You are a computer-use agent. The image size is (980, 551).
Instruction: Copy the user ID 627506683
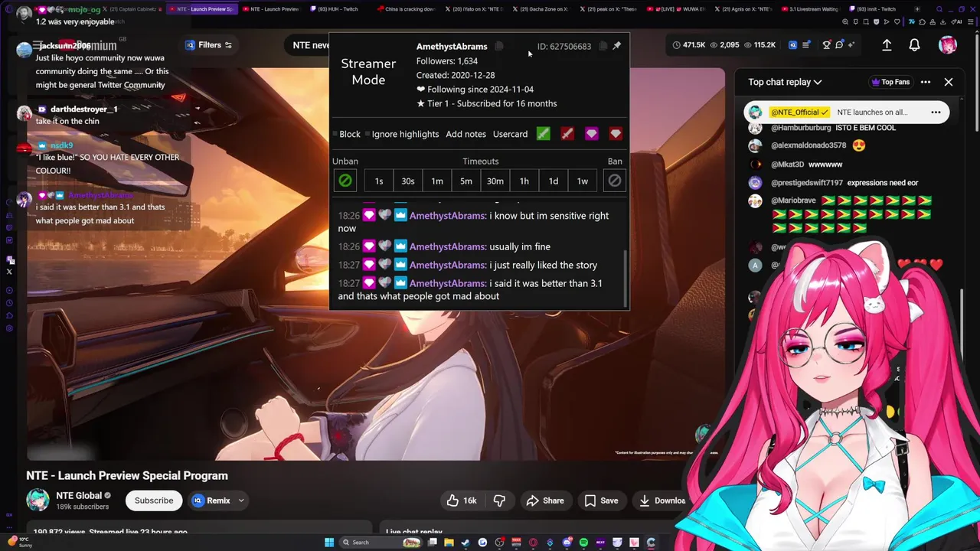(x=603, y=46)
